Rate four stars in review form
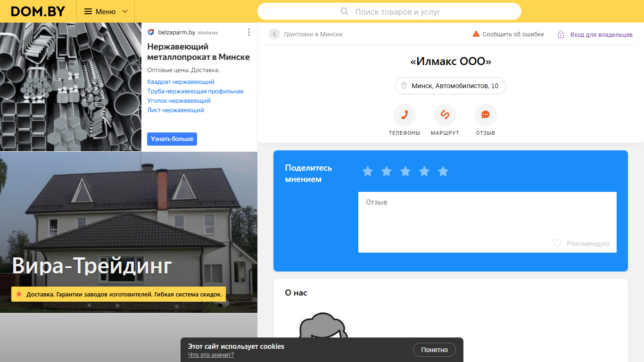644x362 pixels. (x=424, y=172)
